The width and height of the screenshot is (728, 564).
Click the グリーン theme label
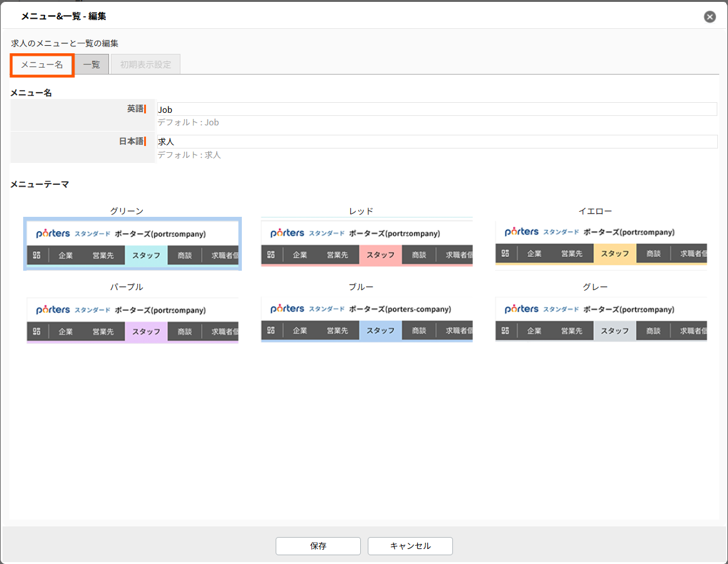(127, 211)
